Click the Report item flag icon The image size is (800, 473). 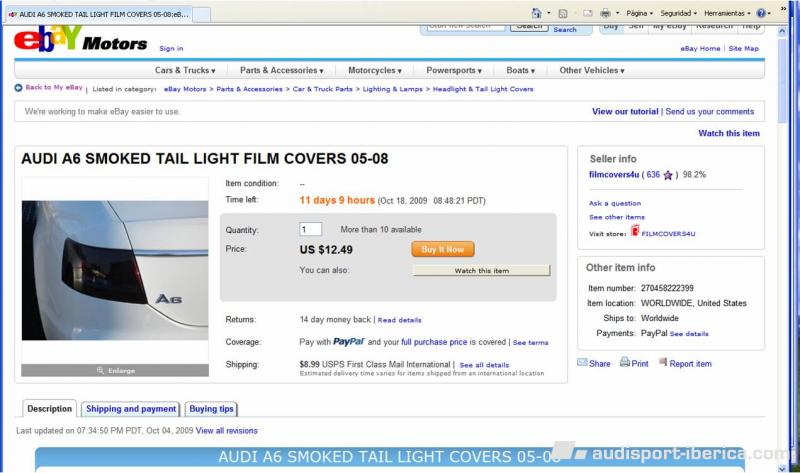(x=663, y=362)
